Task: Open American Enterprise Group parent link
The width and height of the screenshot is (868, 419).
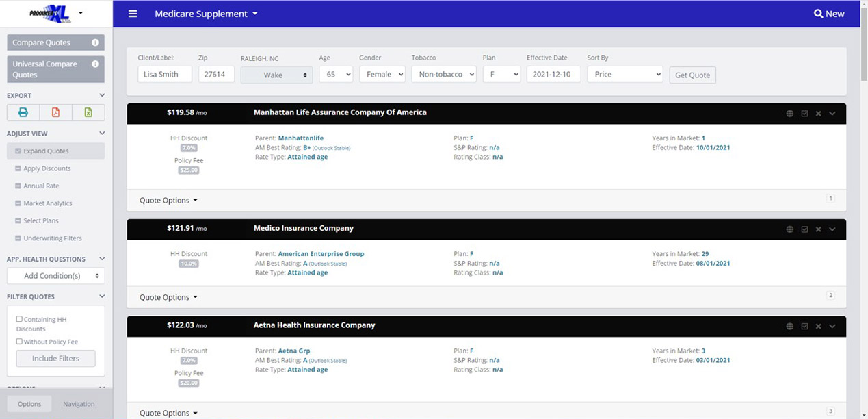Action: click(x=321, y=254)
